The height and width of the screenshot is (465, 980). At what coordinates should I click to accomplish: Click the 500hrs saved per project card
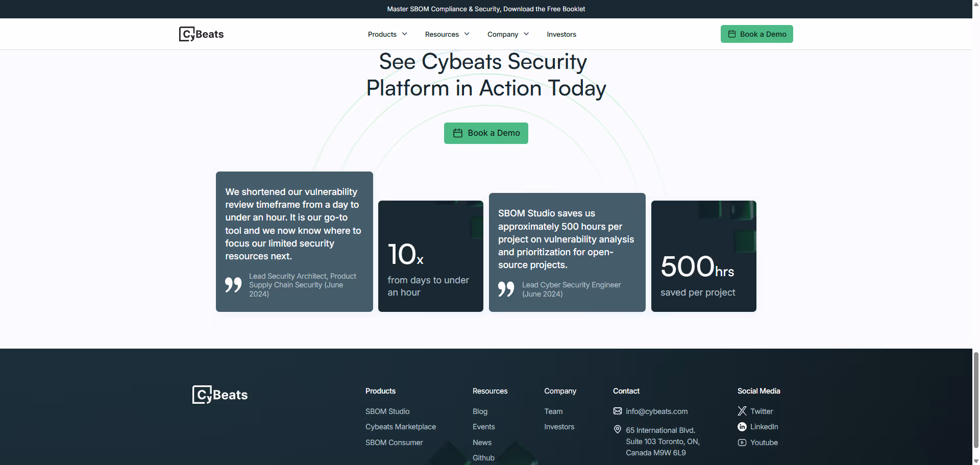point(704,256)
